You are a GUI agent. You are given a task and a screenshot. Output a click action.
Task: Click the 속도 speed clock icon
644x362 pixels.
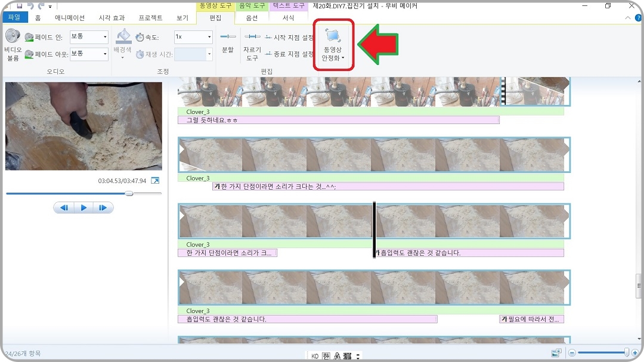[140, 38]
